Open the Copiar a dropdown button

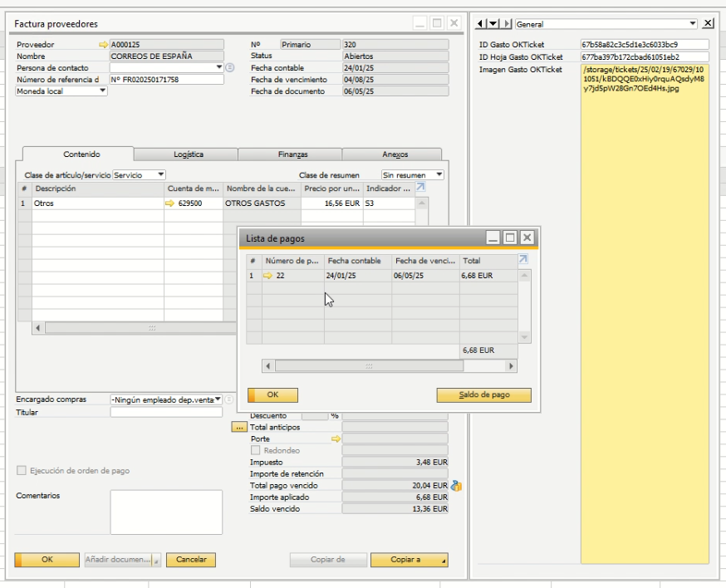coord(410,560)
